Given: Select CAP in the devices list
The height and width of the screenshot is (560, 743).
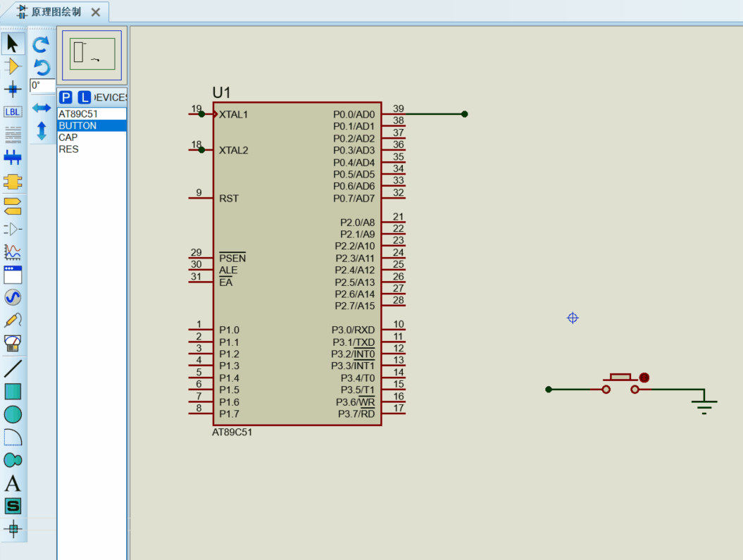Looking at the screenshot, I should (92, 137).
